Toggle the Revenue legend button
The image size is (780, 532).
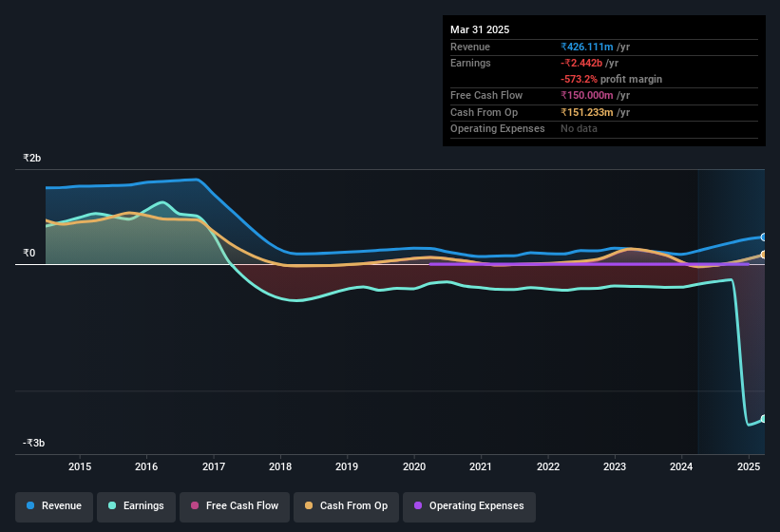[54, 506]
